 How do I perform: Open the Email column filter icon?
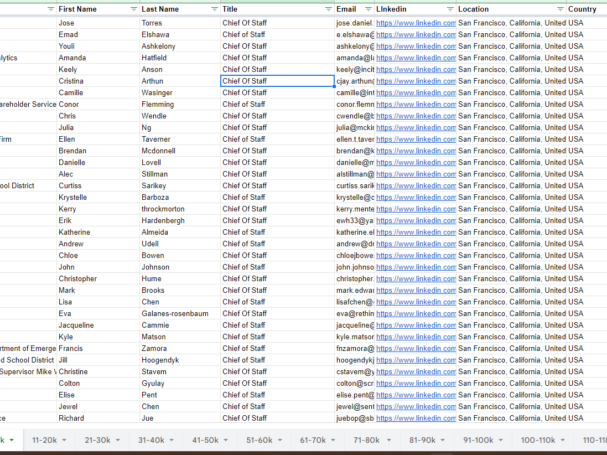pyautogui.click(x=367, y=8)
